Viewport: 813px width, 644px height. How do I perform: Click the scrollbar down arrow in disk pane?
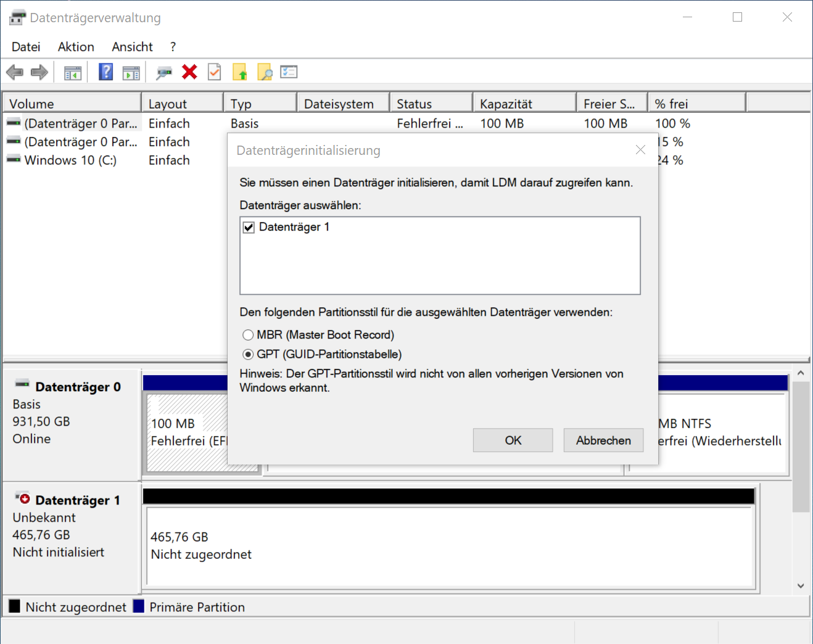tap(801, 586)
